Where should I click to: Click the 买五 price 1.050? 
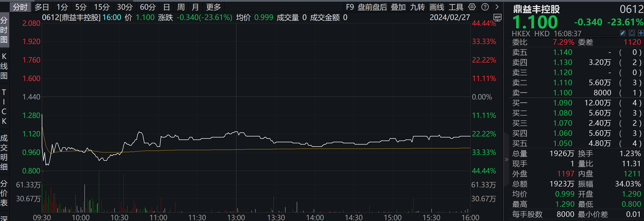563,143
